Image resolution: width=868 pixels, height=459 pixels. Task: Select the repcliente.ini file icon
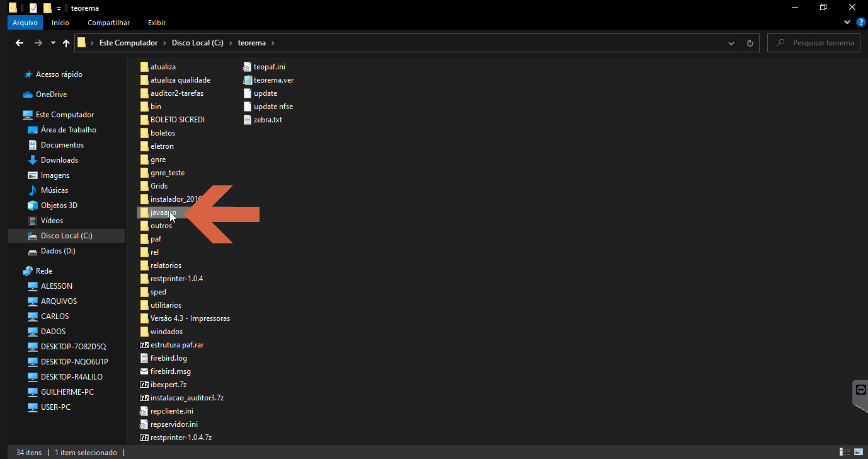click(x=144, y=411)
